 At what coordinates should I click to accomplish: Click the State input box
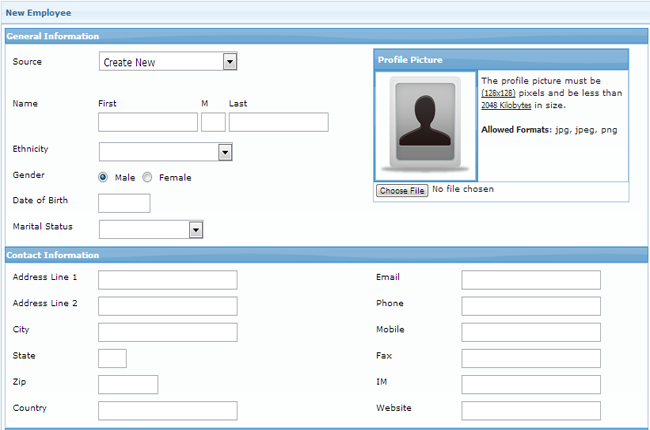click(113, 358)
